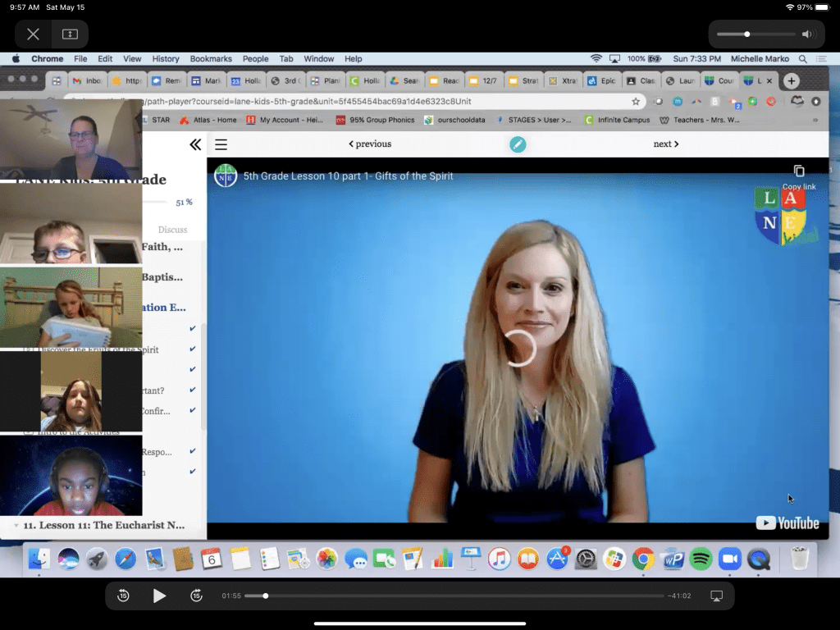The width and height of the screenshot is (840, 630).
Task: Open a new Chrome tab
Action: (x=792, y=81)
